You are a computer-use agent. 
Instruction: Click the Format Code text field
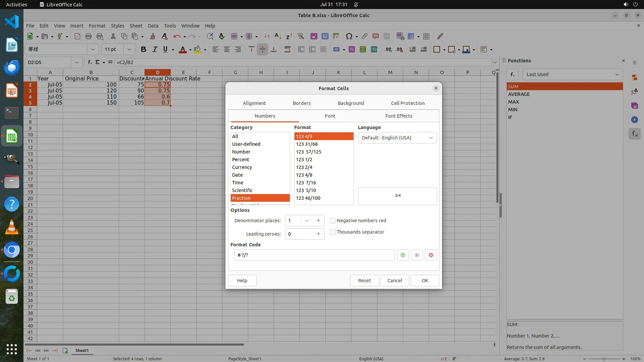click(314, 255)
